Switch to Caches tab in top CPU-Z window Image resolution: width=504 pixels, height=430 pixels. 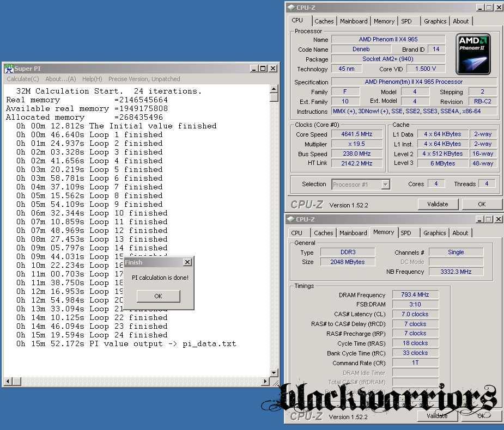pos(324,21)
